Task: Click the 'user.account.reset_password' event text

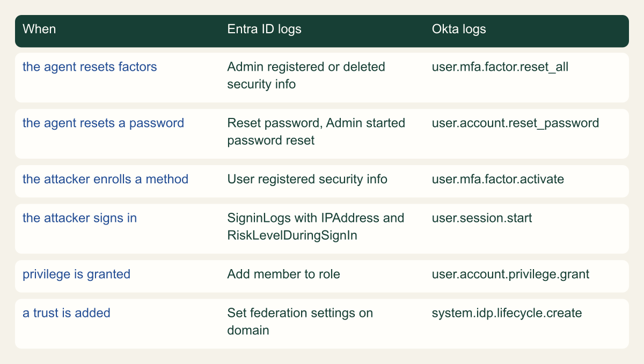Action: click(x=515, y=123)
